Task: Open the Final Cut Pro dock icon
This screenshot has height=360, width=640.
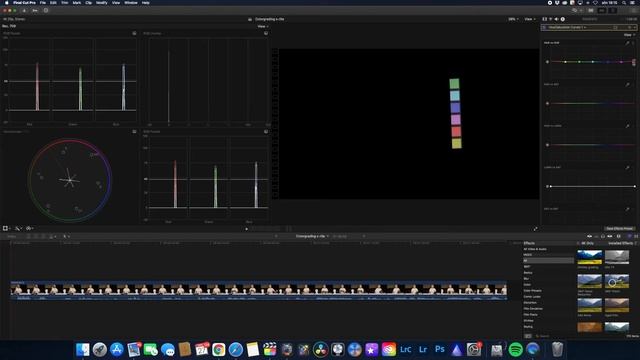Action: pos(270,349)
